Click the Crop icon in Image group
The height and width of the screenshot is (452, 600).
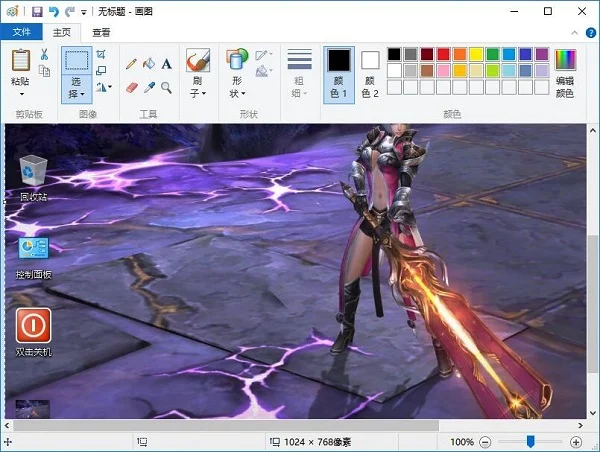tap(101, 54)
